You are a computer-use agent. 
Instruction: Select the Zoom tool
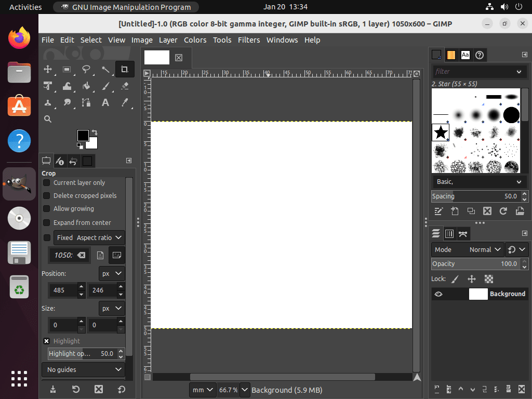(x=48, y=119)
